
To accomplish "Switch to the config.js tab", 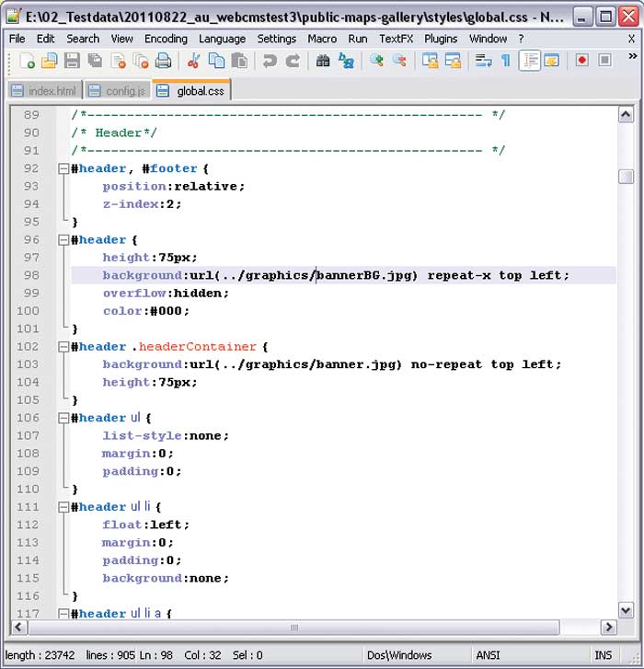I will point(118,90).
